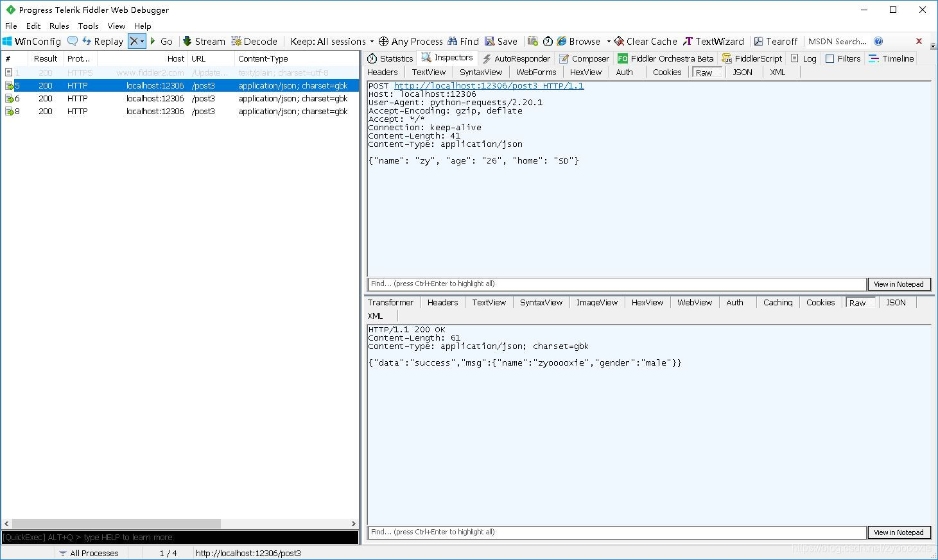Switch to the AutoResponder tab

click(x=516, y=58)
